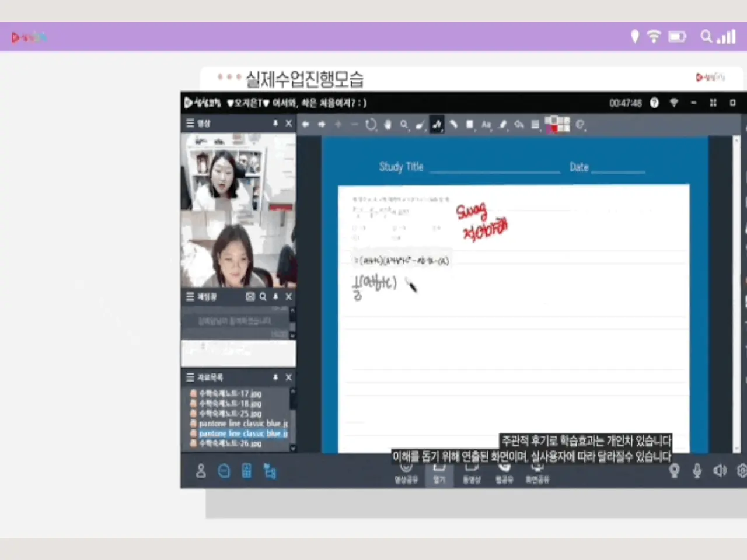Open the participants list person icon
This screenshot has width=747, height=560.
click(x=201, y=471)
